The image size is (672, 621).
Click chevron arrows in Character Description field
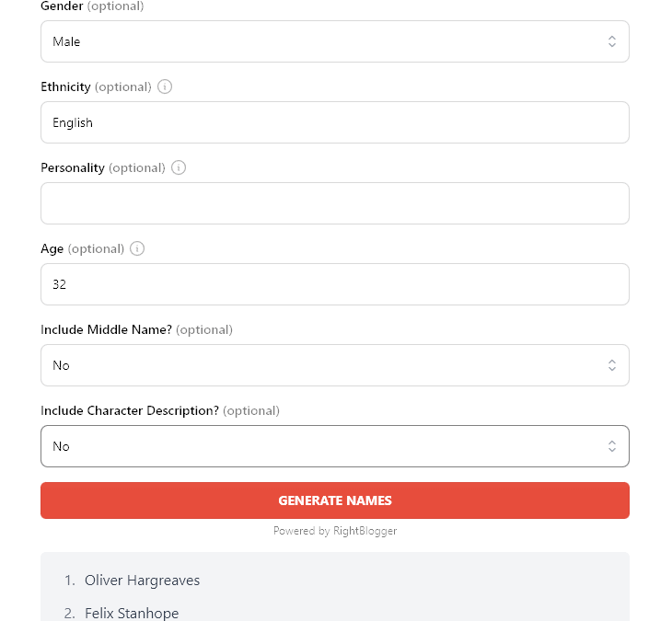click(612, 446)
